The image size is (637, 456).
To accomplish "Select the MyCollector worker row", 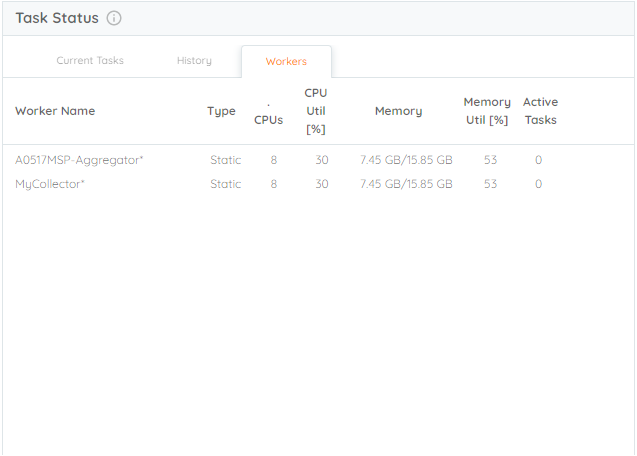I will click(318, 184).
